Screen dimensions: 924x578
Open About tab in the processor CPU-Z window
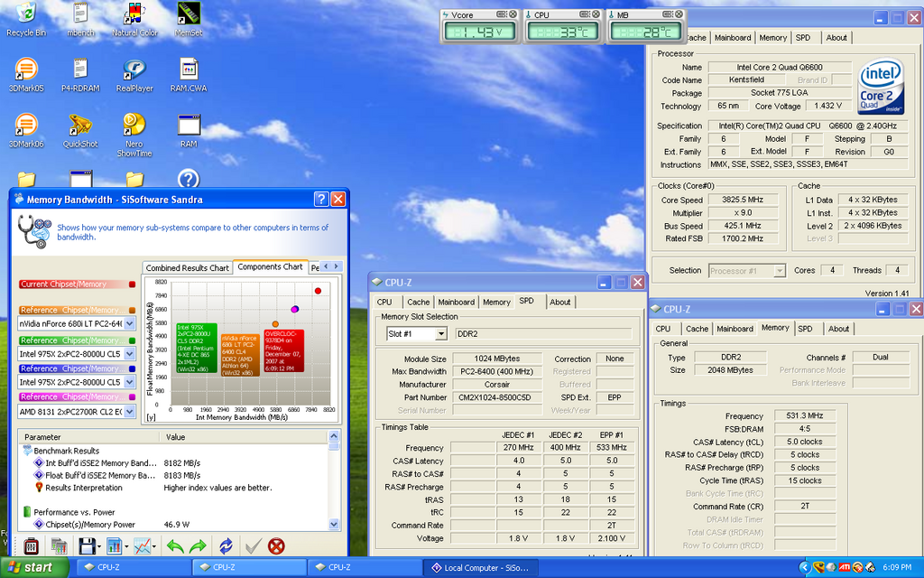(836, 38)
